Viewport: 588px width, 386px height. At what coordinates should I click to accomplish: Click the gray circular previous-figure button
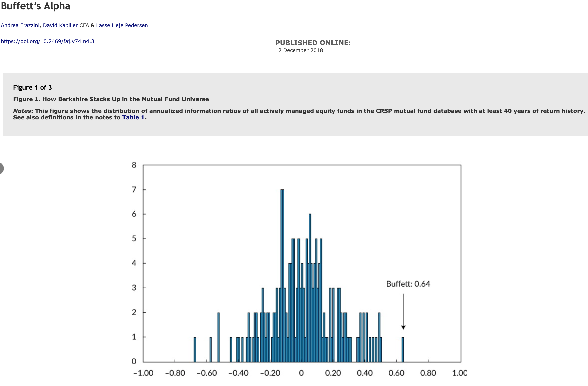point(1,168)
